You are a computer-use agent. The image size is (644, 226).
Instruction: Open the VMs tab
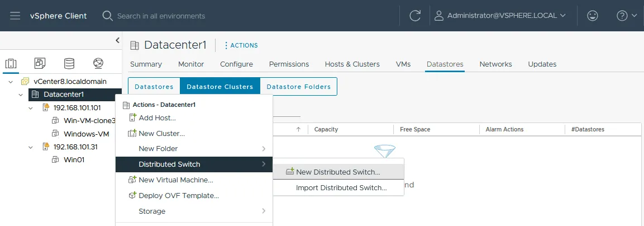403,64
